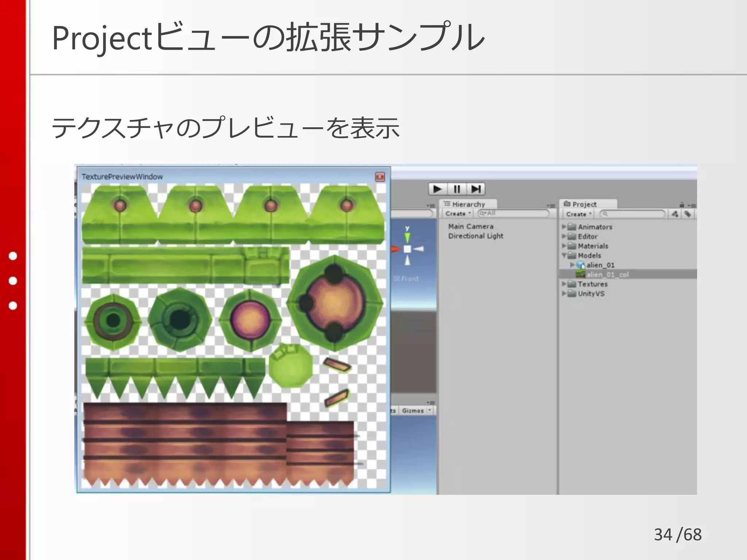Screen dimensions: 747x560
Task: Expand the alien_01 model arrow
Action: pyautogui.click(x=572, y=265)
